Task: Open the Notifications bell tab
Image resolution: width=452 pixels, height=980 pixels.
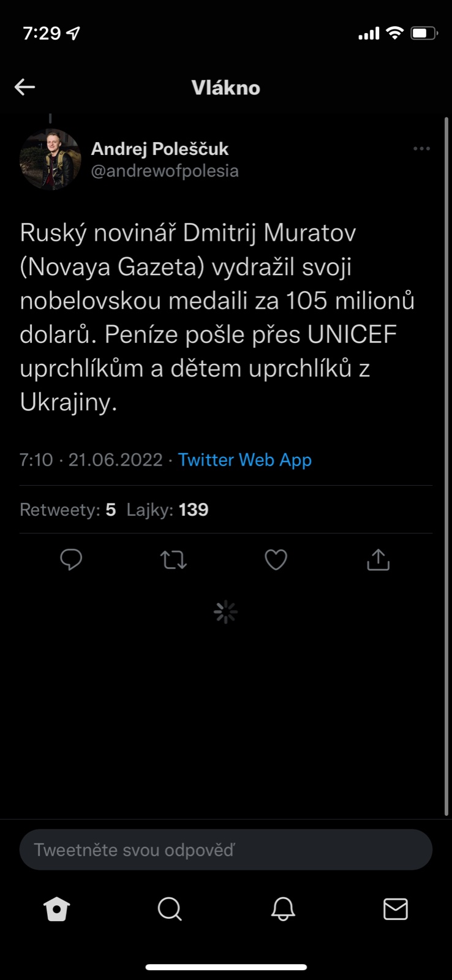Action: pyautogui.click(x=283, y=910)
